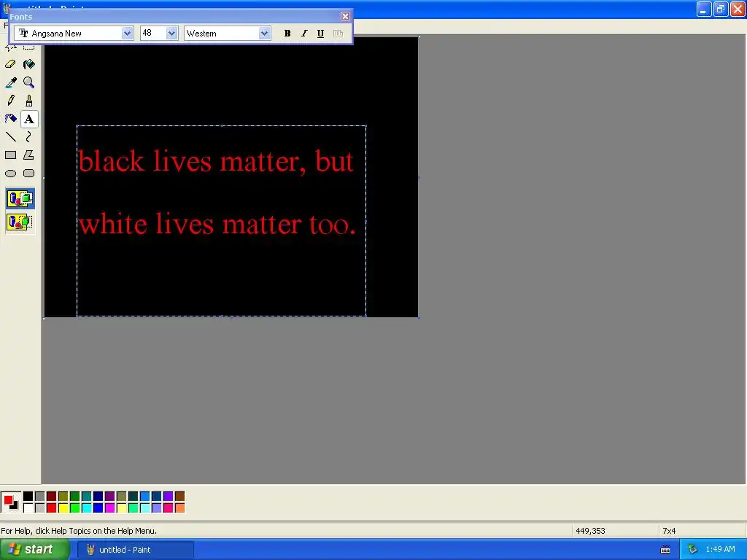This screenshot has height=560, width=747.
Task: Restore down the Paint window
Action: click(x=720, y=9)
